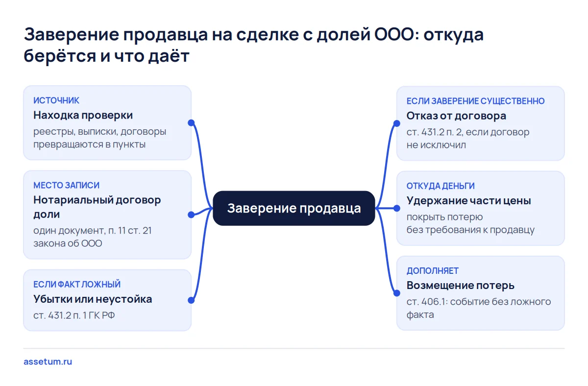Select the heading 'Удержание части цены'
588x386 pixels.
tap(469, 201)
